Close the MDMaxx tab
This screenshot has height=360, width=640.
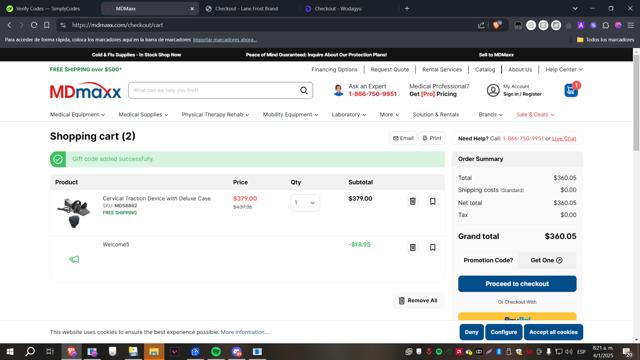click(192, 9)
